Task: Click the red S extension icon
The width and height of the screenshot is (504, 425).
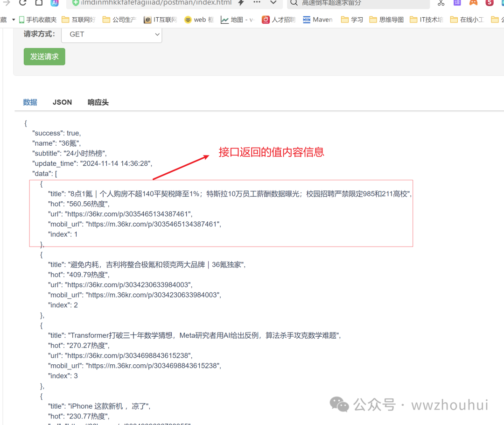Action: coord(489,3)
